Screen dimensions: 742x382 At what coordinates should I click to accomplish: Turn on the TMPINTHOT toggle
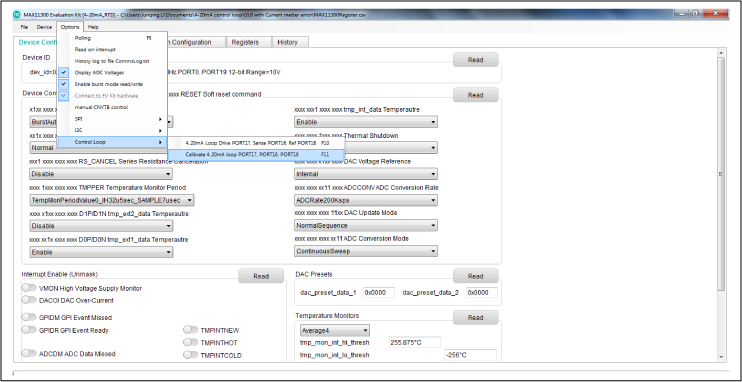click(x=190, y=342)
